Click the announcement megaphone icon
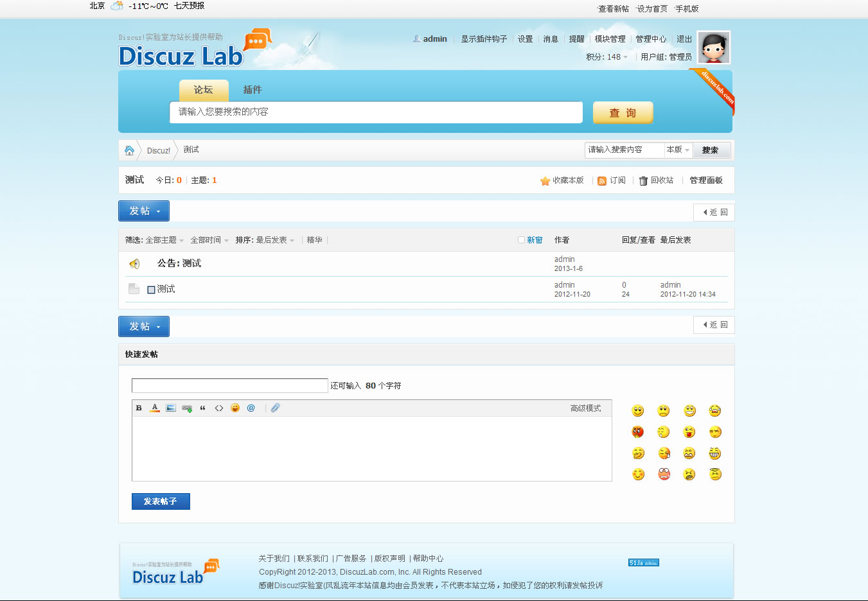The height and width of the screenshot is (601, 868). pyautogui.click(x=134, y=263)
